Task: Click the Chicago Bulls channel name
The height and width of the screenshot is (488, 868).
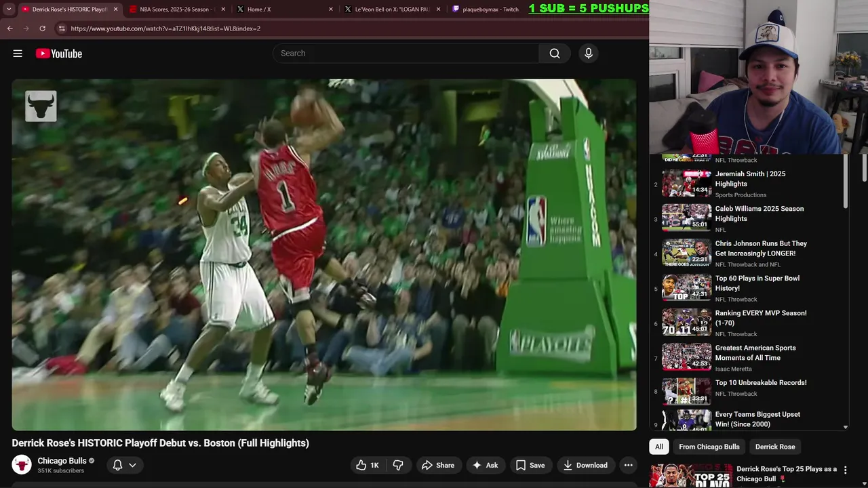Action: pyautogui.click(x=62, y=461)
